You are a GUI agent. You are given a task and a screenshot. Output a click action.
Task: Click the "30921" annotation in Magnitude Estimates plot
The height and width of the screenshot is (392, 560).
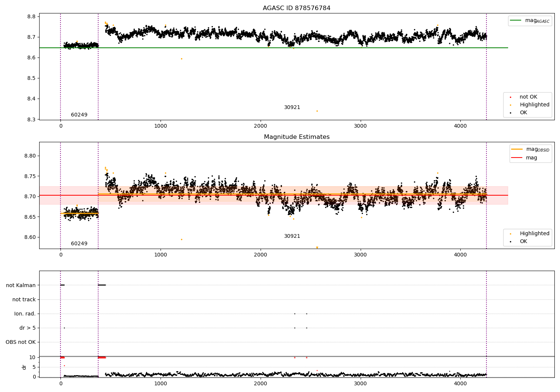click(x=292, y=236)
